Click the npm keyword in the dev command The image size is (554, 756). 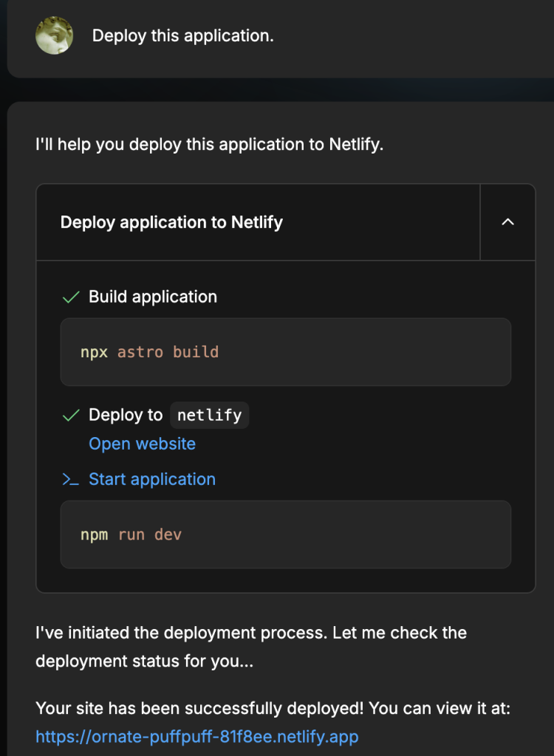pyautogui.click(x=94, y=535)
